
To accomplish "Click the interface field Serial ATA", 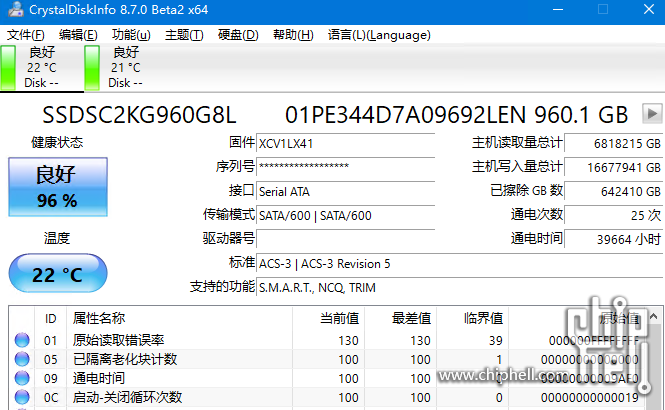I will [x=346, y=192].
